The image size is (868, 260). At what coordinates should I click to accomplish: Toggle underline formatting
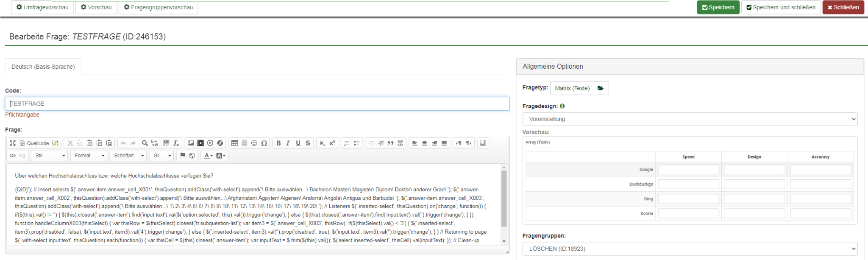tap(298, 143)
